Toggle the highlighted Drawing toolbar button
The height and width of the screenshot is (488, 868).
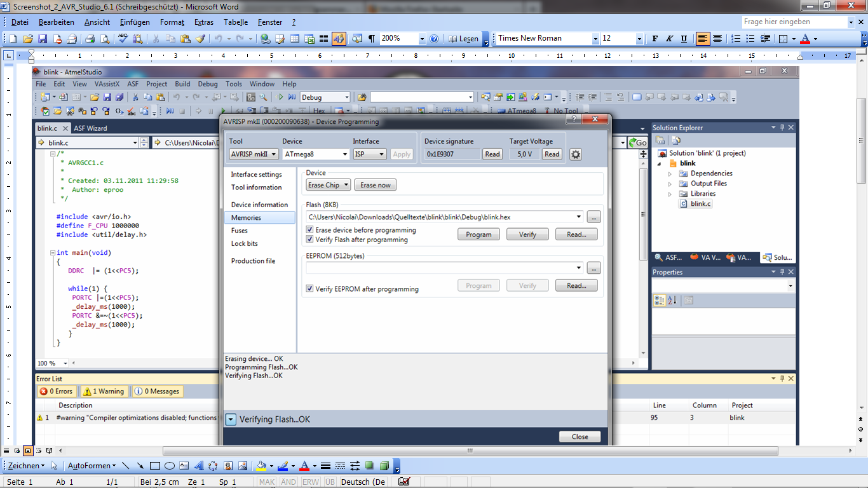click(x=339, y=39)
